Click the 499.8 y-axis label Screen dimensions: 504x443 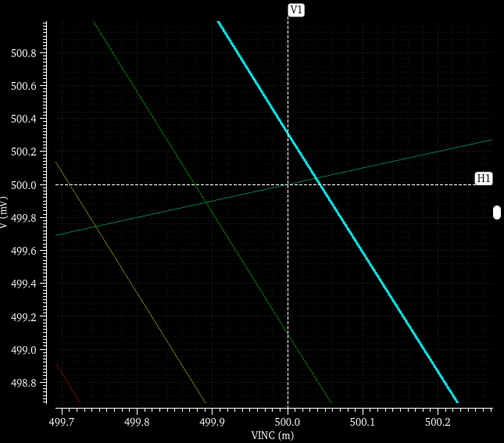[23, 218]
